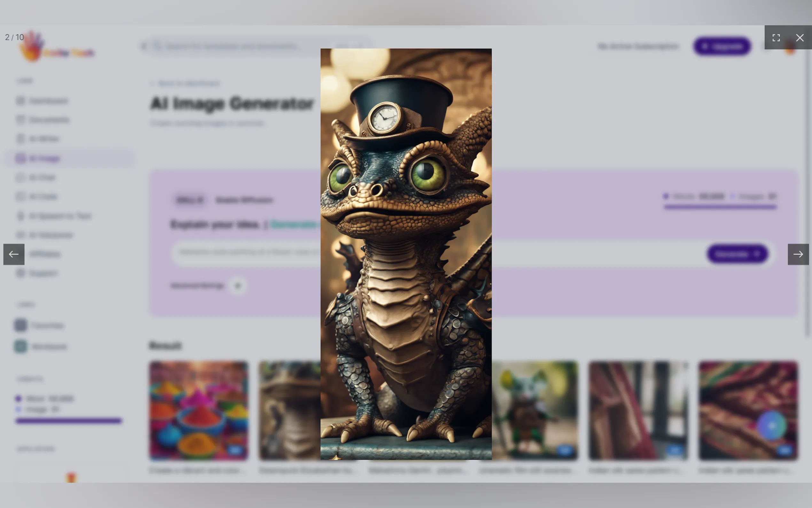Select the DALL-E tab
The image size is (812, 508).
190,200
